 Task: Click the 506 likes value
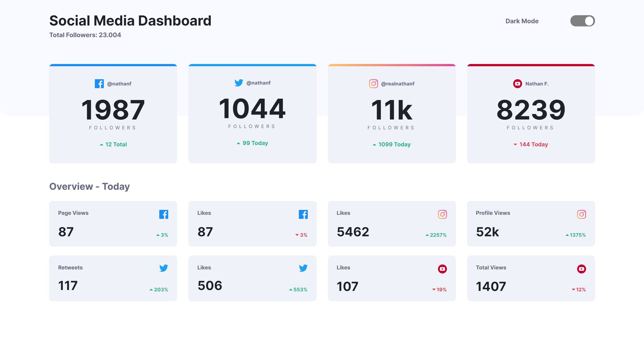210,286
